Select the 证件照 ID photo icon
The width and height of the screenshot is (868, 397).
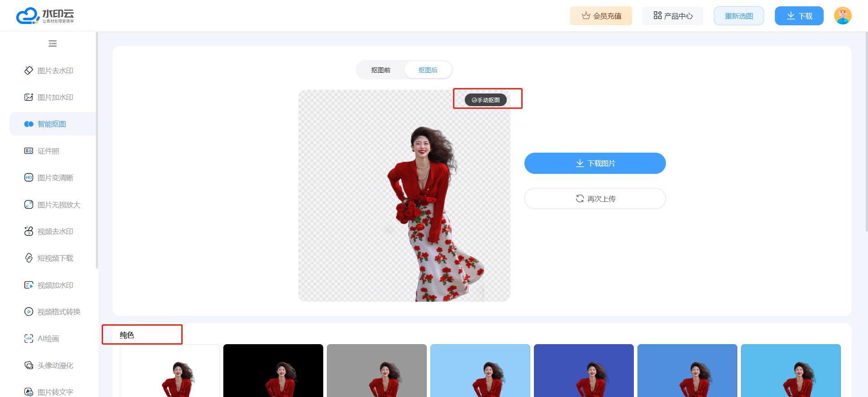tap(29, 151)
